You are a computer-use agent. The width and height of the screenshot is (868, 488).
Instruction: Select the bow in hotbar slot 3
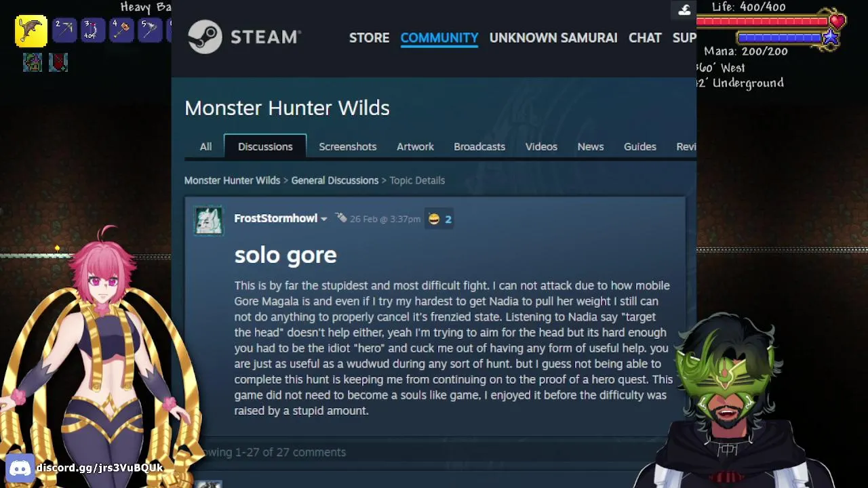[x=93, y=30]
